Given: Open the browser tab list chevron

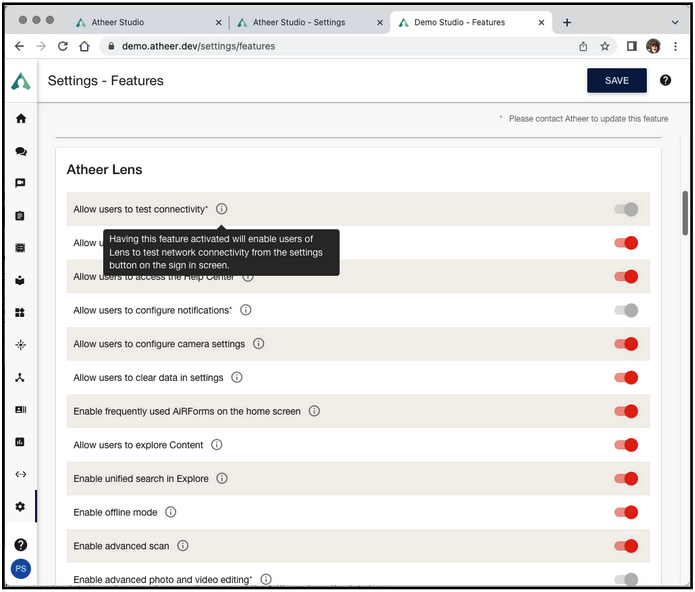Looking at the screenshot, I should 675,23.
